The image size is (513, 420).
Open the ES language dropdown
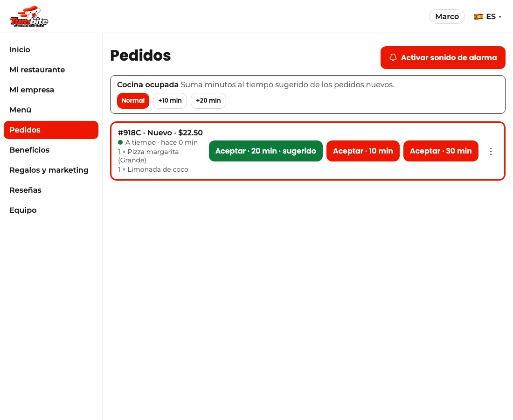click(488, 17)
